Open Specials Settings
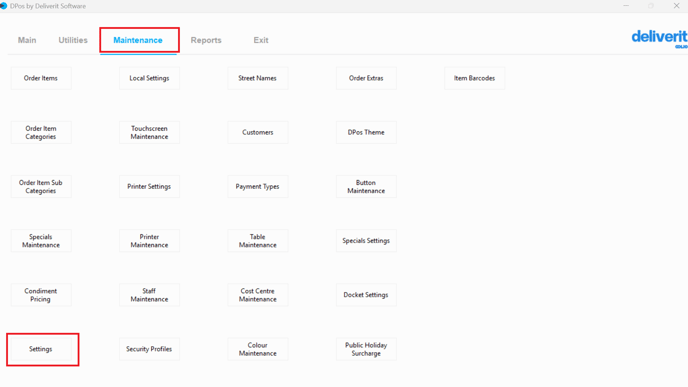688x387 pixels. [366, 241]
